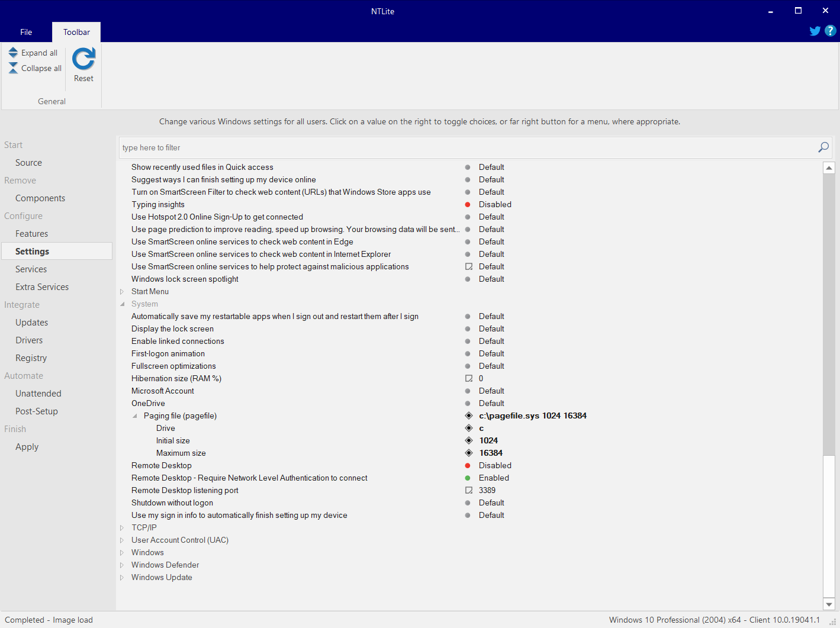Screen dimensions: 840x628
Task: Expand the Start Menu settings group
Action: [x=122, y=292]
